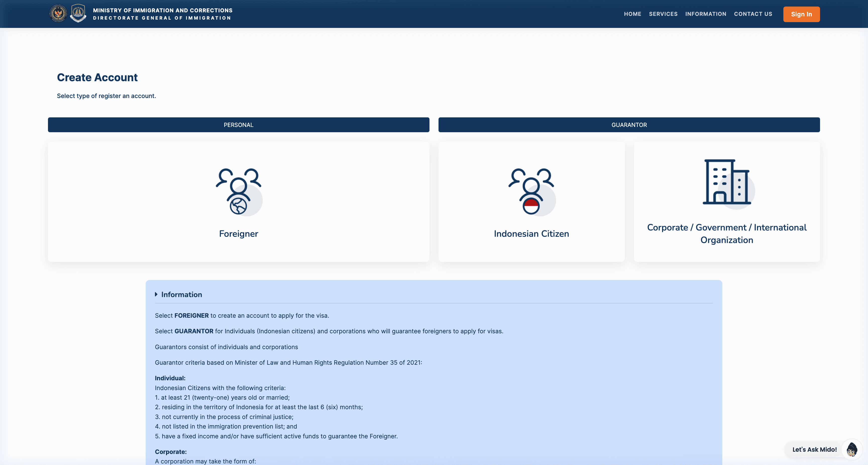Screen dimensions: 868x465
Task: Open the HOME menu item
Action: pyautogui.click(x=632, y=14)
